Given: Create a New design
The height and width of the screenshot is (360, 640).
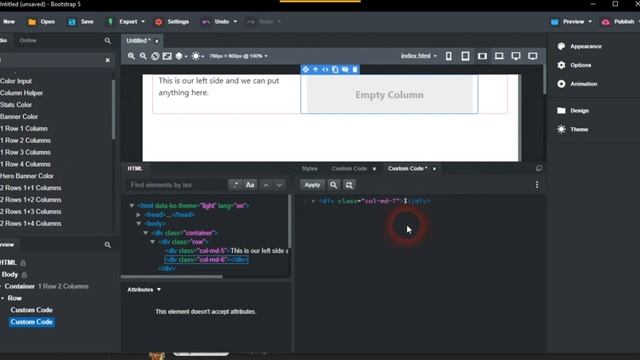Looking at the screenshot, I should coord(9,22).
